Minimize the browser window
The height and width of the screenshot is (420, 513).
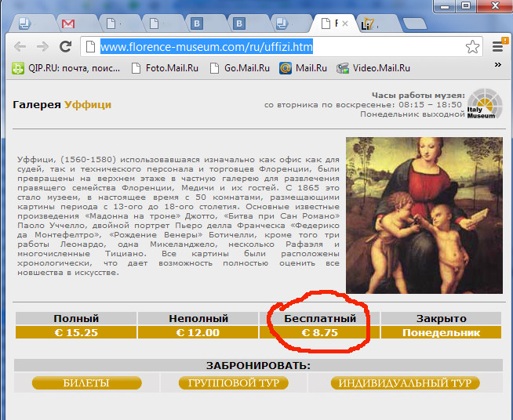(x=445, y=6)
